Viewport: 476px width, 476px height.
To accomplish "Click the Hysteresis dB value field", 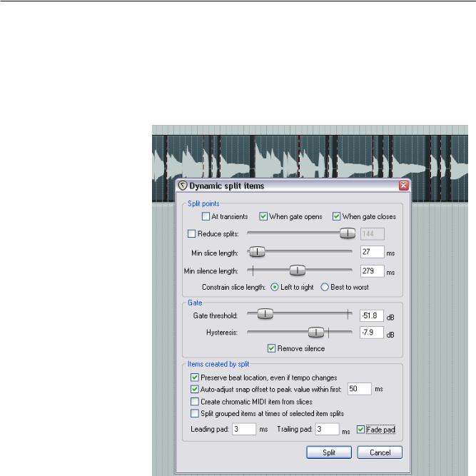I will [x=372, y=333].
